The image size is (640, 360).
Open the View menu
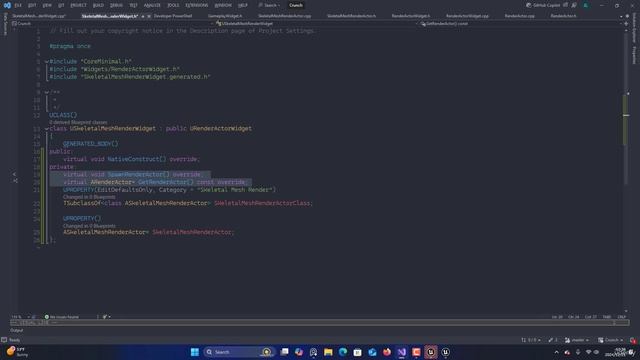[47, 5]
